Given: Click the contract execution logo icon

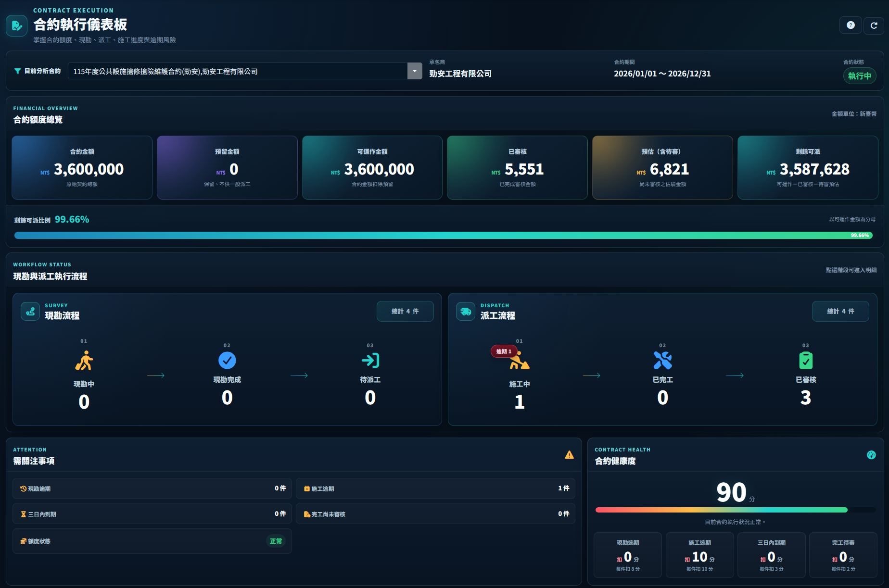Looking at the screenshot, I should [17, 25].
